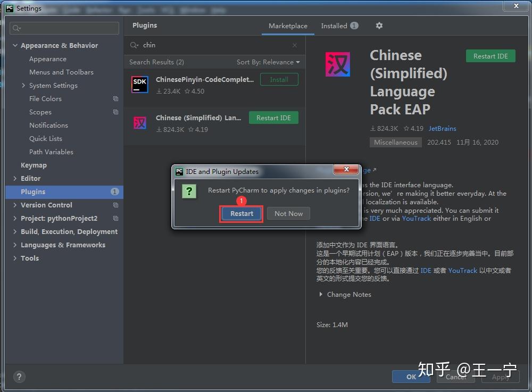The height and width of the screenshot is (392, 532).
Task: Click the PyCharm icon in the Settings title bar
Action: click(10, 8)
